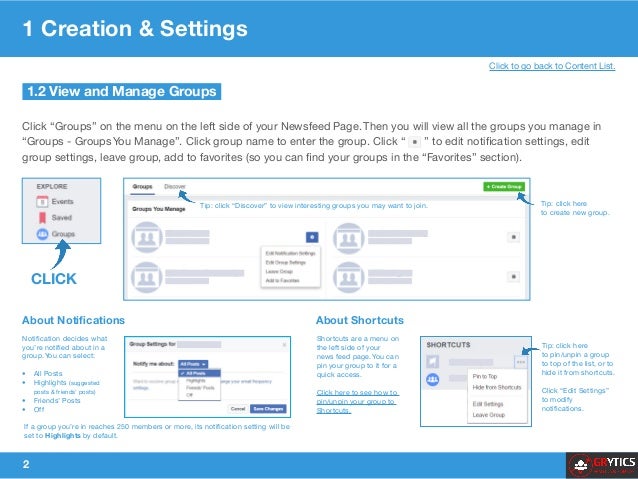Click the EXPLORE section heading
638x479 pixels.
[x=52, y=186]
